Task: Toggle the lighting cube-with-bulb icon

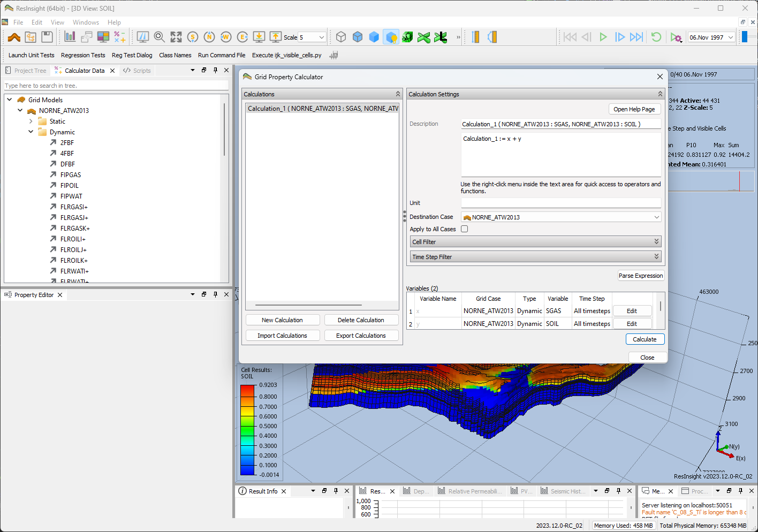Action: click(391, 37)
